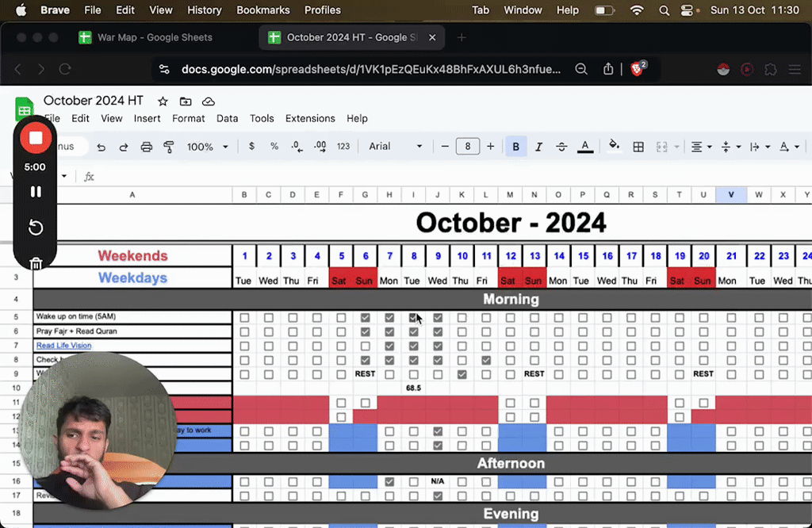Select column V header

tap(731, 195)
